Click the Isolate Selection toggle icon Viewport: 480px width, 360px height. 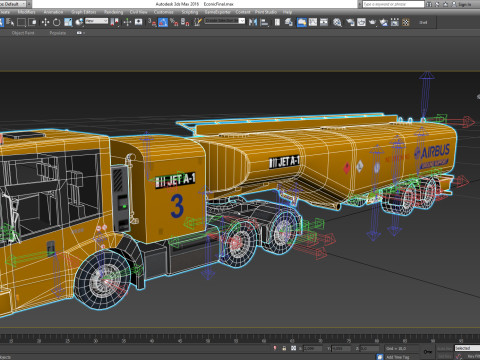click(x=275, y=348)
